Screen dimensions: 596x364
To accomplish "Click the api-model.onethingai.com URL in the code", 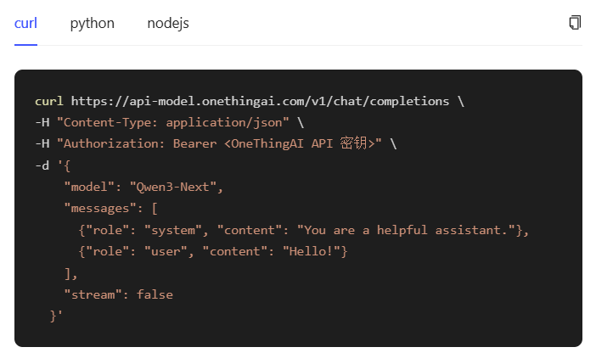I will (x=260, y=101).
